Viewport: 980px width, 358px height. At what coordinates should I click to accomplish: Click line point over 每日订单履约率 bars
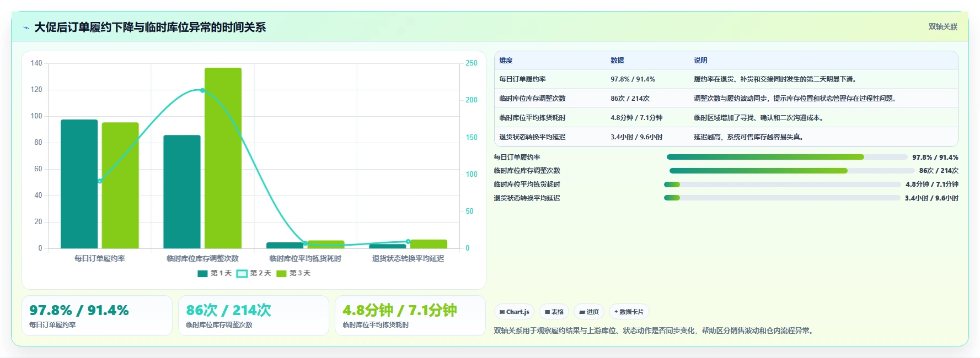coord(100,181)
